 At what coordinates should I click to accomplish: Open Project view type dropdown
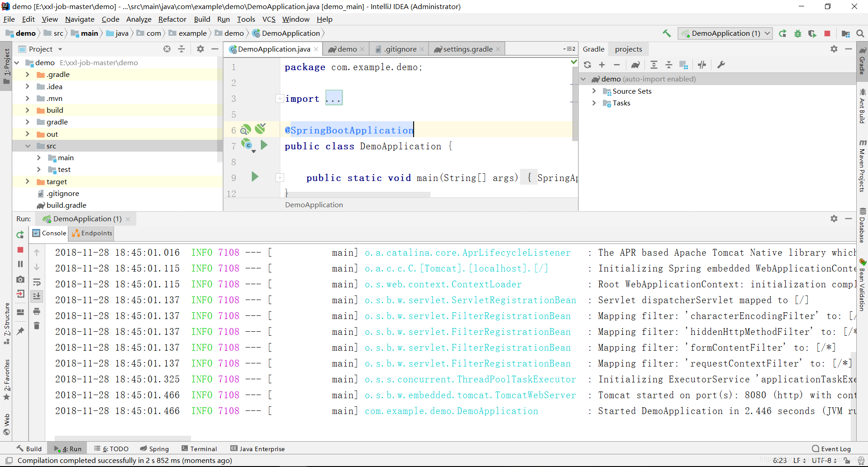point(60,49)
